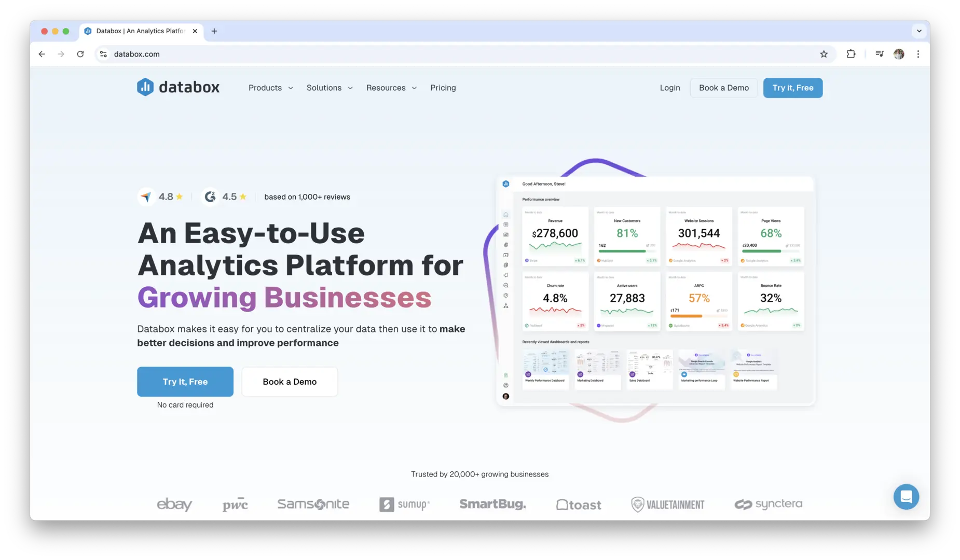
Task: Open the Login link
Action: pos(669,88)
